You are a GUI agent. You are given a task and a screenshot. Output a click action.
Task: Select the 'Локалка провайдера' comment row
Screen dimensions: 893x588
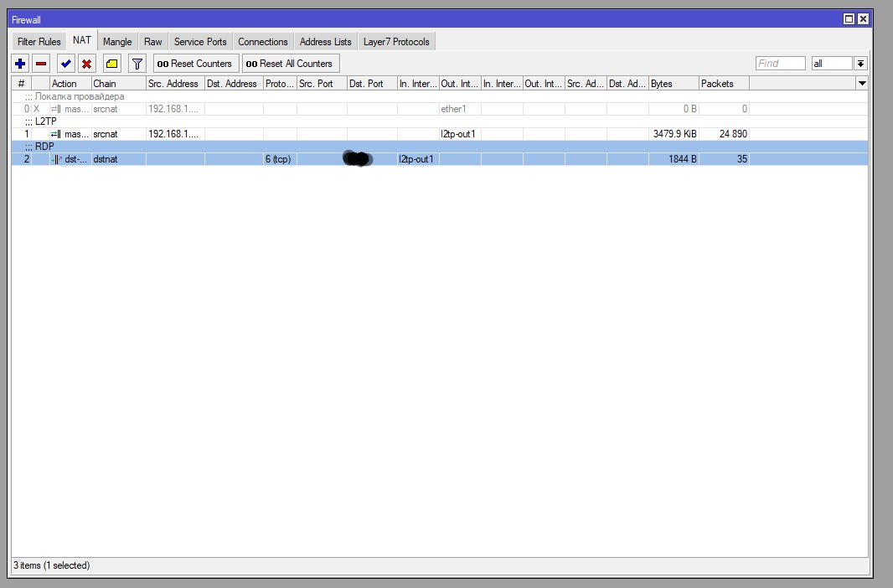coord(440,96)
